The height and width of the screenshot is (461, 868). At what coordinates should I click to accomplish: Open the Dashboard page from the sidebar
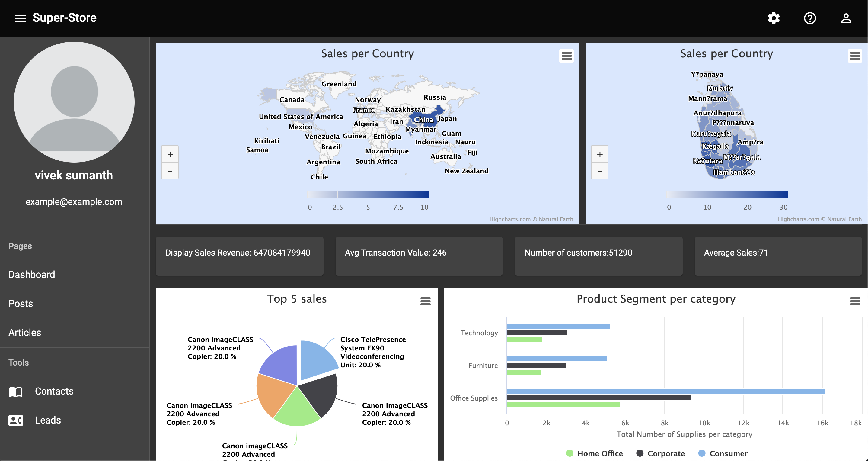point(31,275)
